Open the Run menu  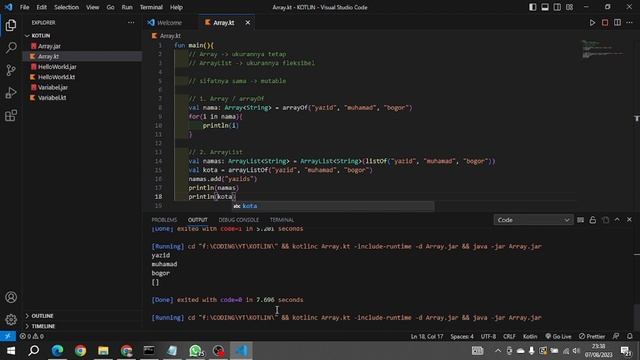pos(127,7)
